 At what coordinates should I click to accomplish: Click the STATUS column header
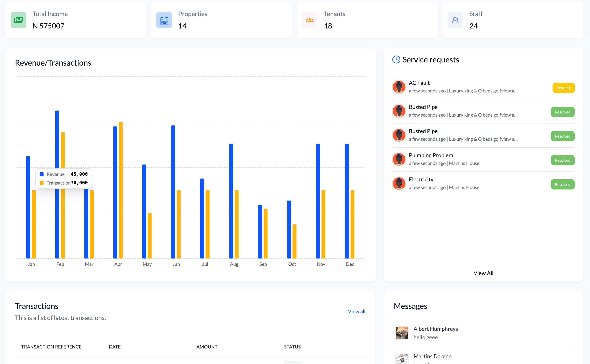(x=292, y=347)
